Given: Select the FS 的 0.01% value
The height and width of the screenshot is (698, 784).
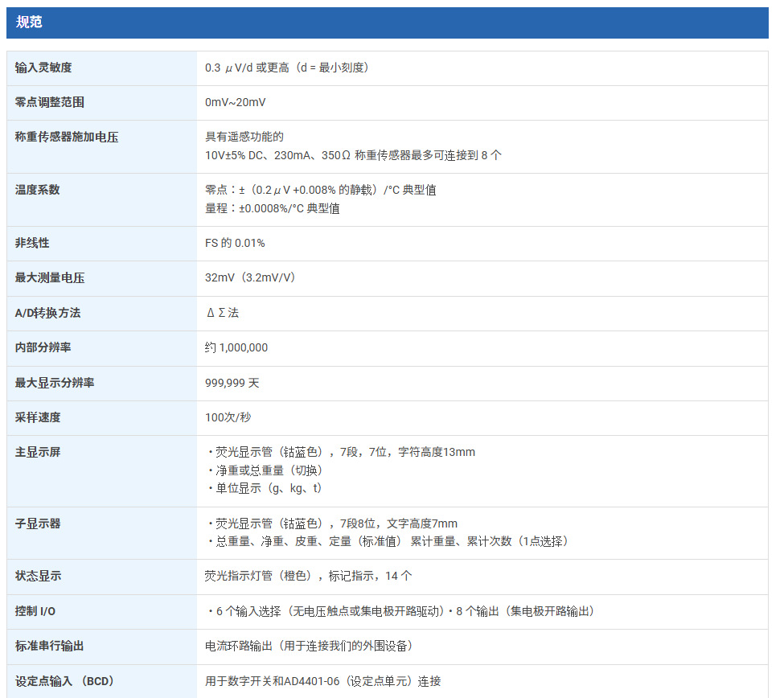Looking at the screenshot, I should (235, 243).
